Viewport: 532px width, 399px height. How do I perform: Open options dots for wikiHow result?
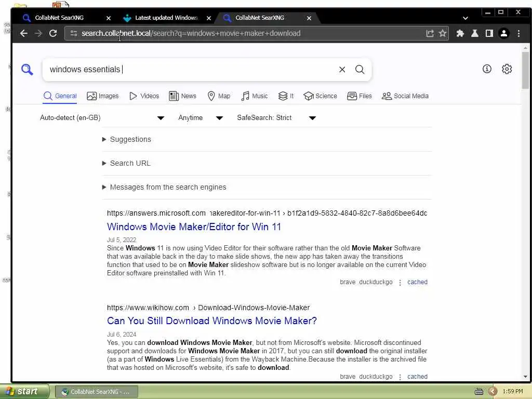click(400, 377)
